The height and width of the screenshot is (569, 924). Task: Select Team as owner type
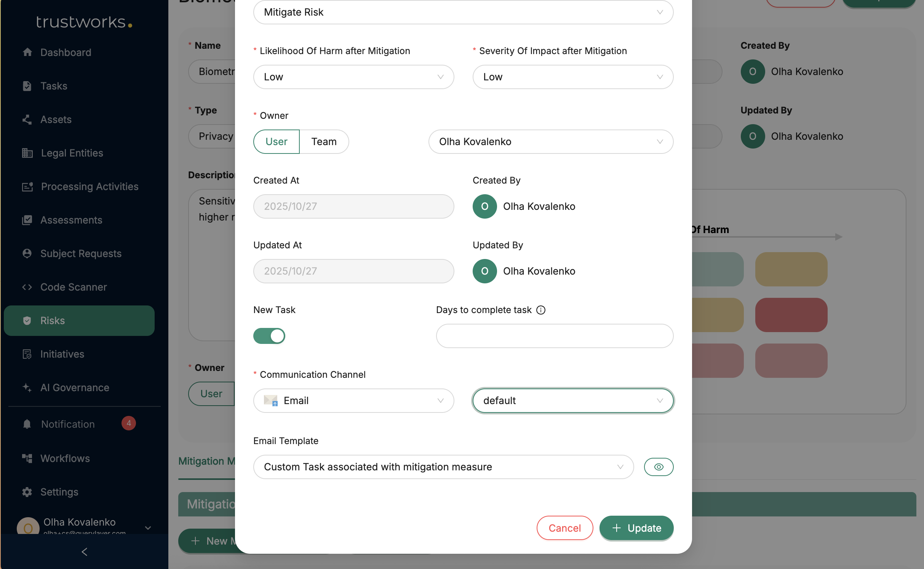point(324,142)
